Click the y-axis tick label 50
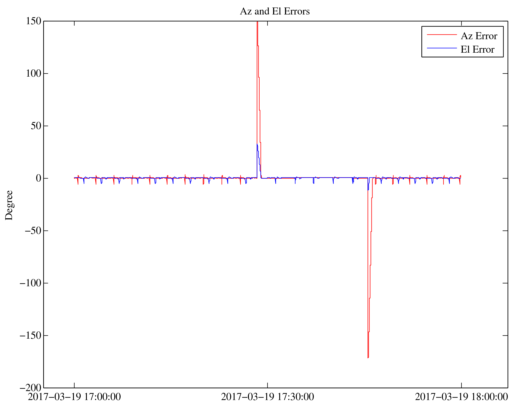This screenshot has width=515, height=420. 36,126
